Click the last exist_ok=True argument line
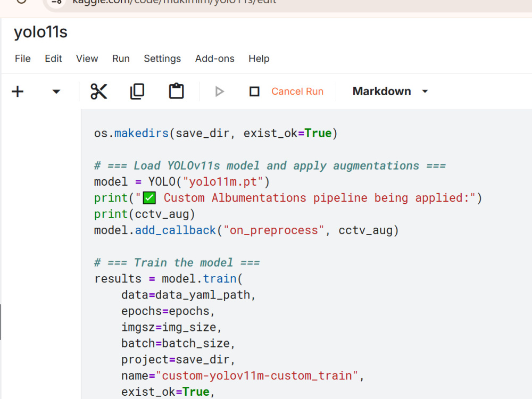The height and width of the screenshot is (399, 532). (x=168, y=392)
